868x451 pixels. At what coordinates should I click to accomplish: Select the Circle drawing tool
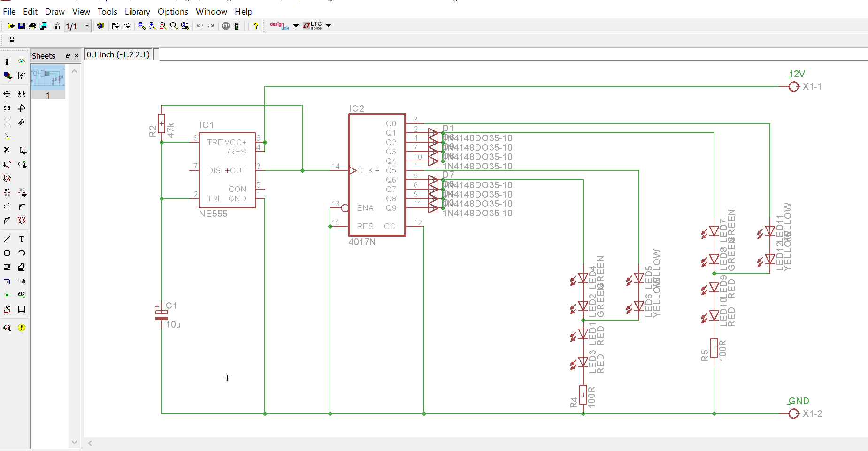point(7,253)
